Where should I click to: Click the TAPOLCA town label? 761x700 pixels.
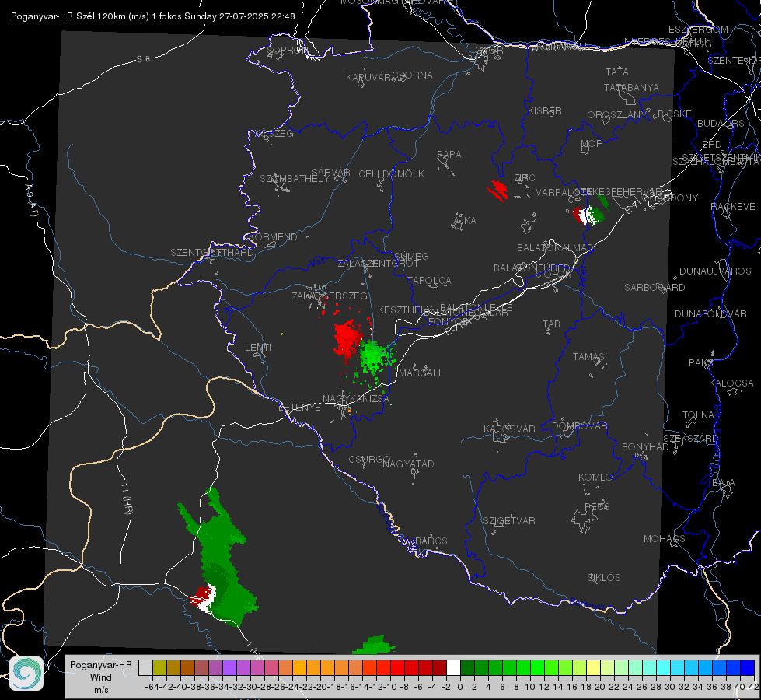pos(429,280)
